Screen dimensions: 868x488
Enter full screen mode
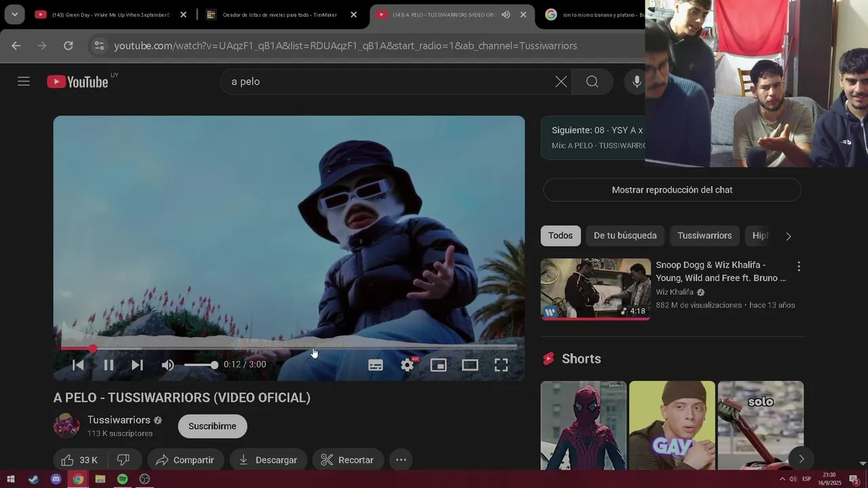[501, 365]
